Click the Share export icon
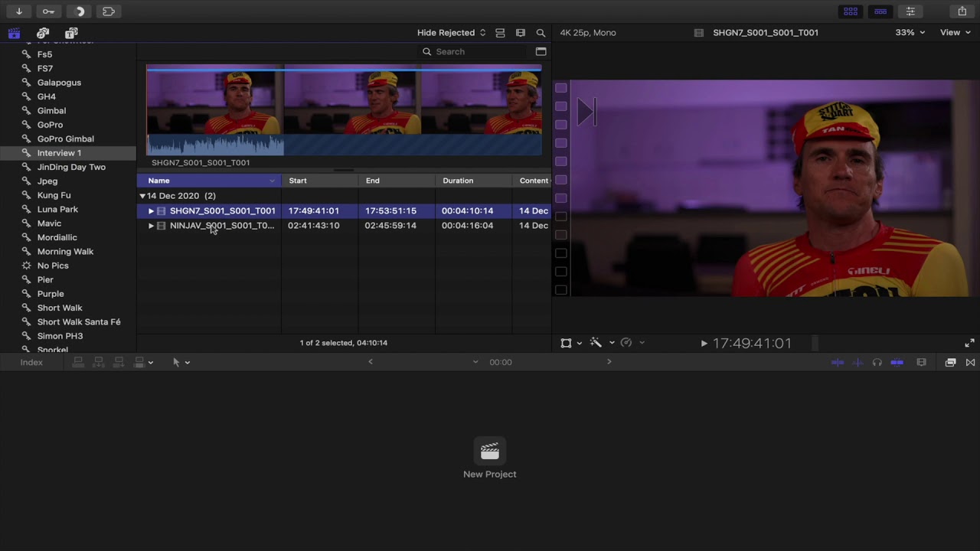The width and height of the screenshot is (980, 551). click(962, 11)
